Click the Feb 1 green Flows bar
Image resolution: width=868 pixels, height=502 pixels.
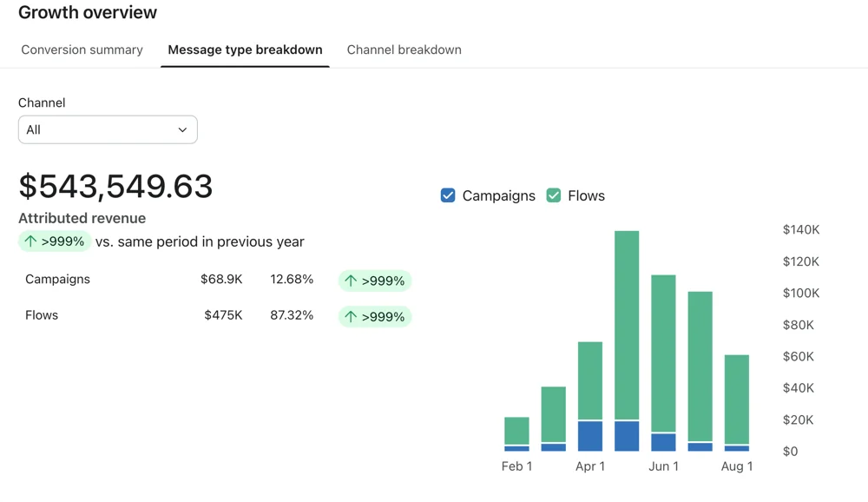click(x=516, y=431)
